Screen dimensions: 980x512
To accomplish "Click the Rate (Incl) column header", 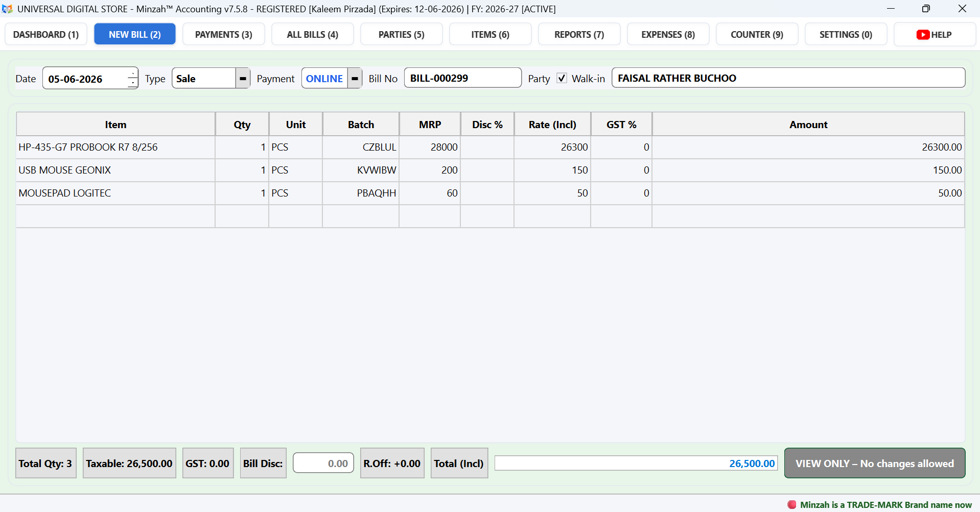I will click(552, 124).
